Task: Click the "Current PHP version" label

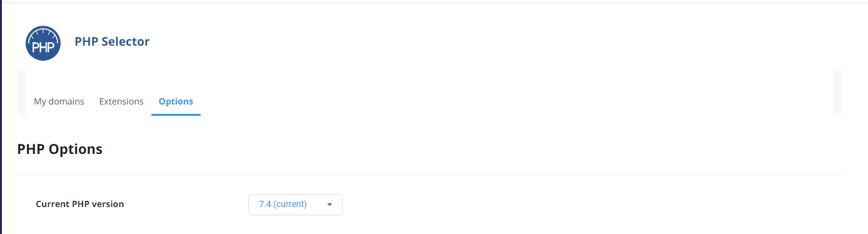Action: coord(79,204)
